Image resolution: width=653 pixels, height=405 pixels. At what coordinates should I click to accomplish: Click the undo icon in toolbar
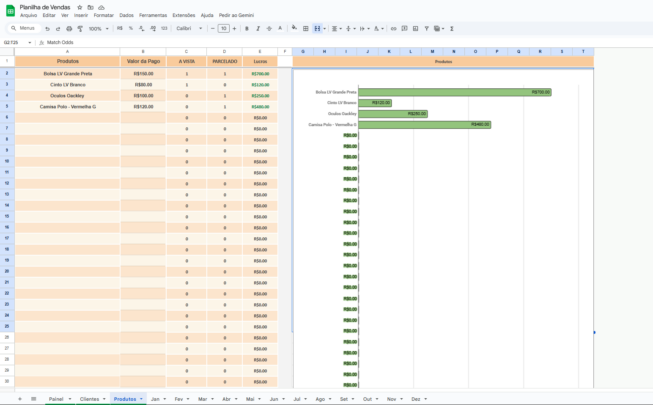pos(47,29)
